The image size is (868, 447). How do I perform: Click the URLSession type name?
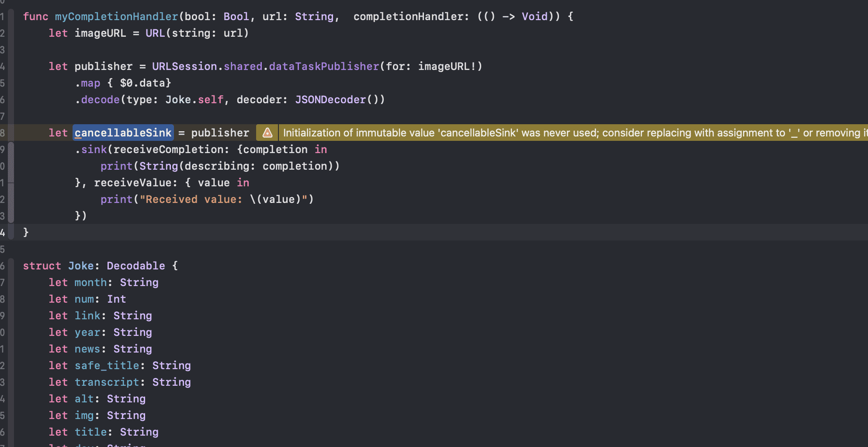click(184, 66)
